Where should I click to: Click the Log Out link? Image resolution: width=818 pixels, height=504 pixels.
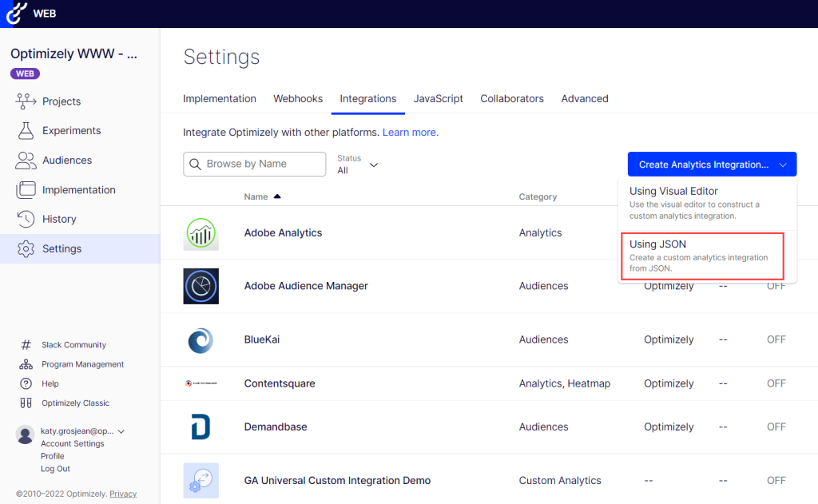55,469
